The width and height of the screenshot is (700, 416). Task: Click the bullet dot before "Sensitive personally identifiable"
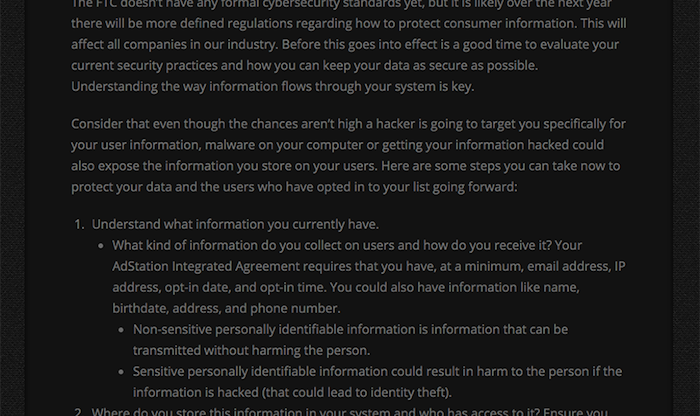click(121, 372)
